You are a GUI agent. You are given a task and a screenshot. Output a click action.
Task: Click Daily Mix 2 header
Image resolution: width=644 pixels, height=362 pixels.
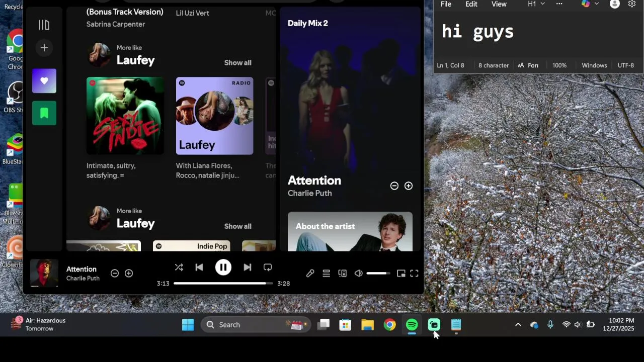pyautogui.click(x=308, y=23)
